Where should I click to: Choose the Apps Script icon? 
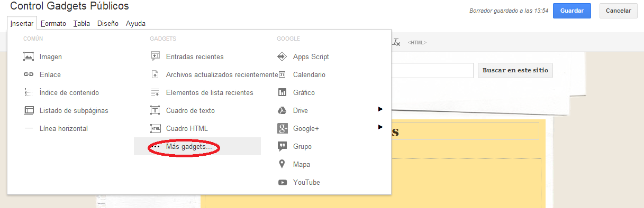pos(283,56)
